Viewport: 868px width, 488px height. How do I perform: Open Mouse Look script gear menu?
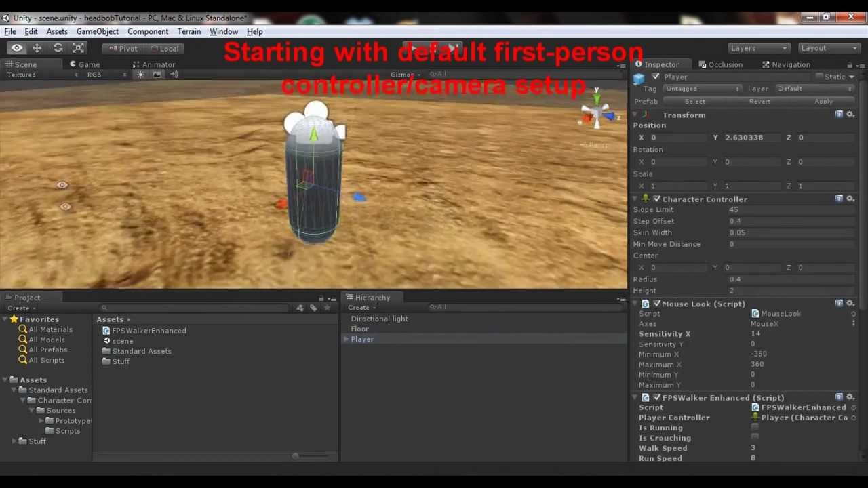(x=850, y=304)
